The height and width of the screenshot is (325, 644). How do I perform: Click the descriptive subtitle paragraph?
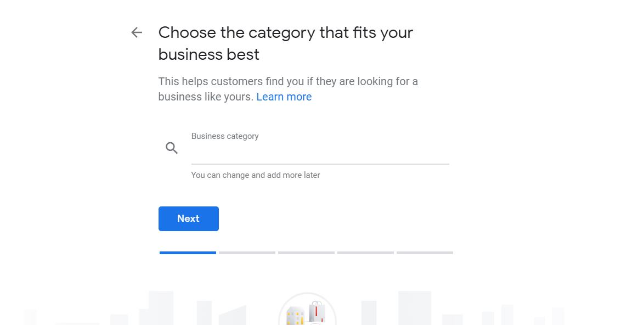[x=288, y=89]
